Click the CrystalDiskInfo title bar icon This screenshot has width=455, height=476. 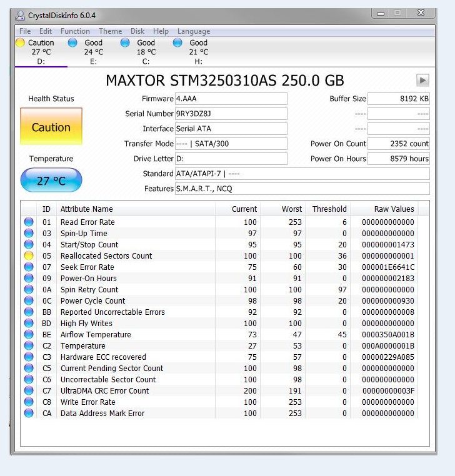(x=20, y=16)
